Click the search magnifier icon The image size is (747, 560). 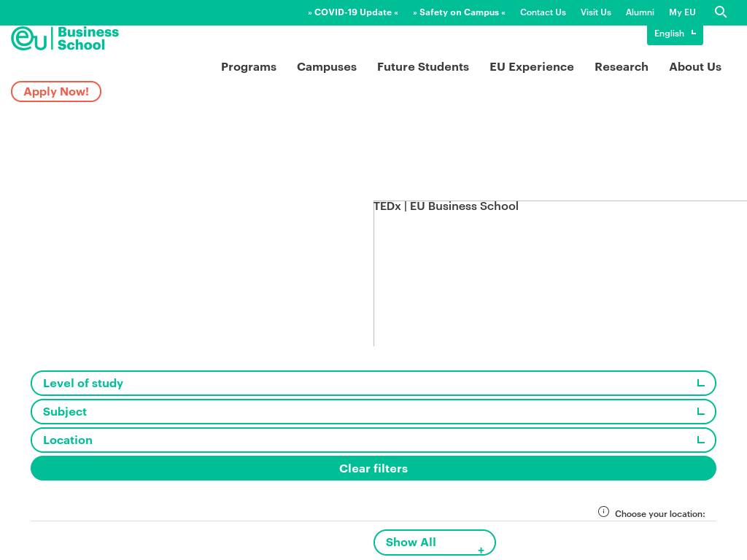pos(721,12)
